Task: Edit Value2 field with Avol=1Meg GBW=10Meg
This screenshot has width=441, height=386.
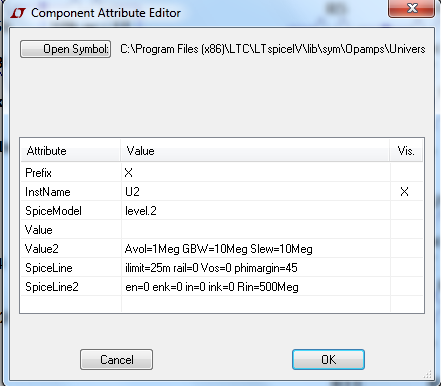Action: (256, 248)
